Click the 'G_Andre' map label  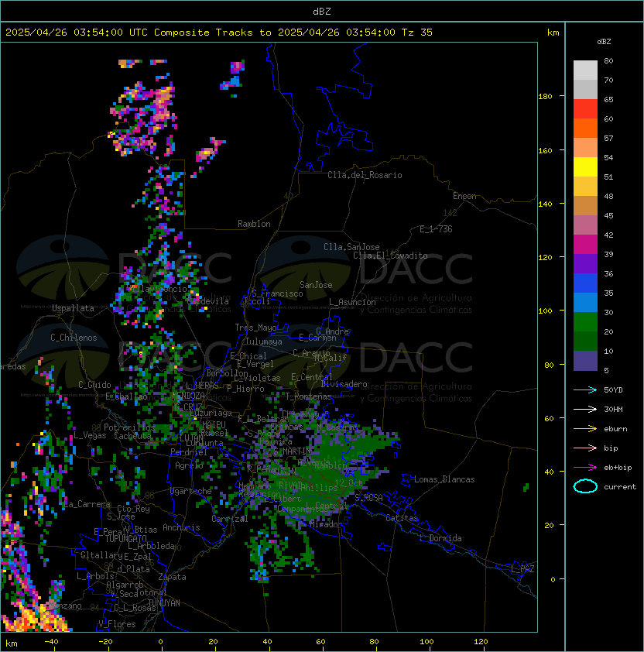(x=332, y=331)
